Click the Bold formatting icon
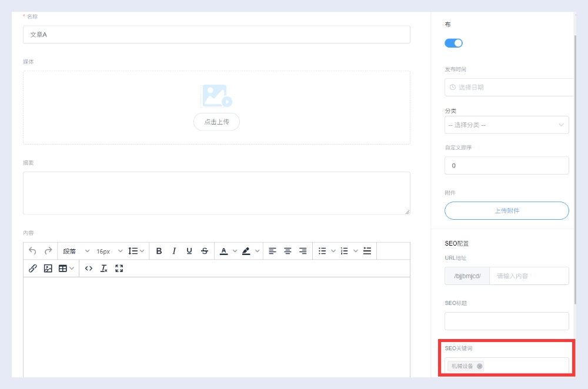This screenshot has height=389, width=588. [159, 251]
